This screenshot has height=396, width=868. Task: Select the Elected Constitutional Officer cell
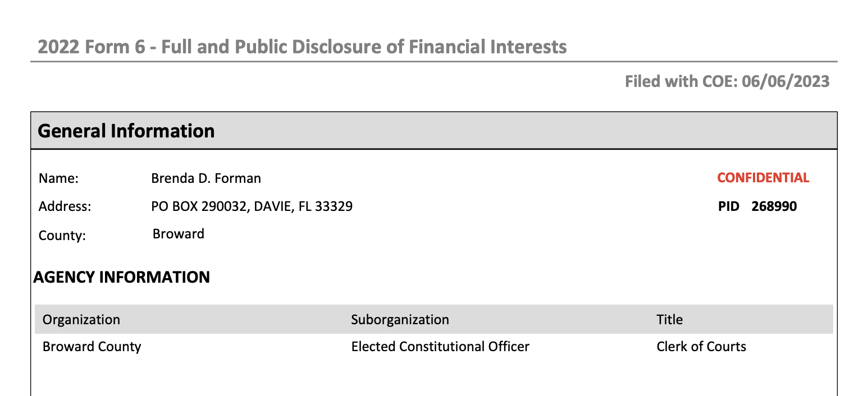[440, 347]
